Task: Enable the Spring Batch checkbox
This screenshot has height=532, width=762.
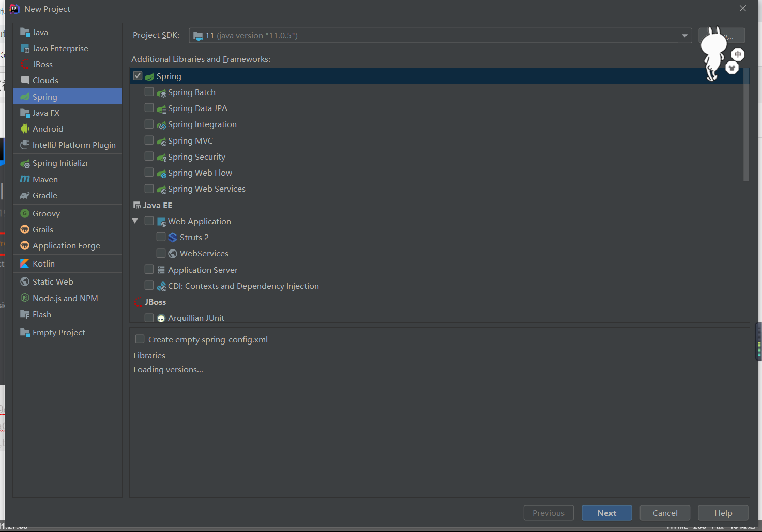Action: coord(149,91)
